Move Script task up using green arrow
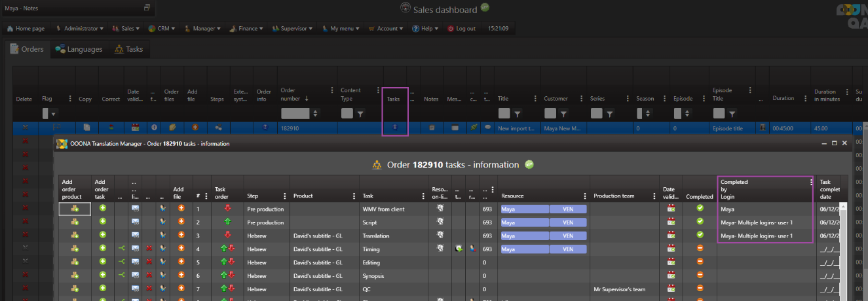 227,222
